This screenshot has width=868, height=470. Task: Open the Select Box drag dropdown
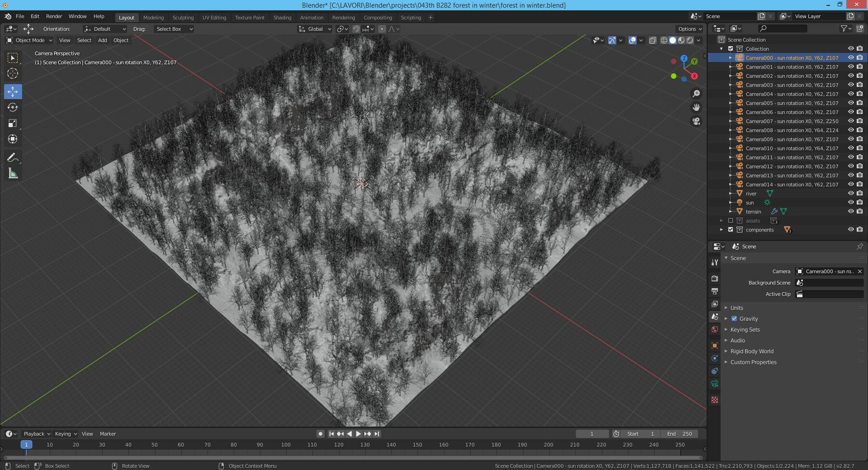click(x=174, y=29)
